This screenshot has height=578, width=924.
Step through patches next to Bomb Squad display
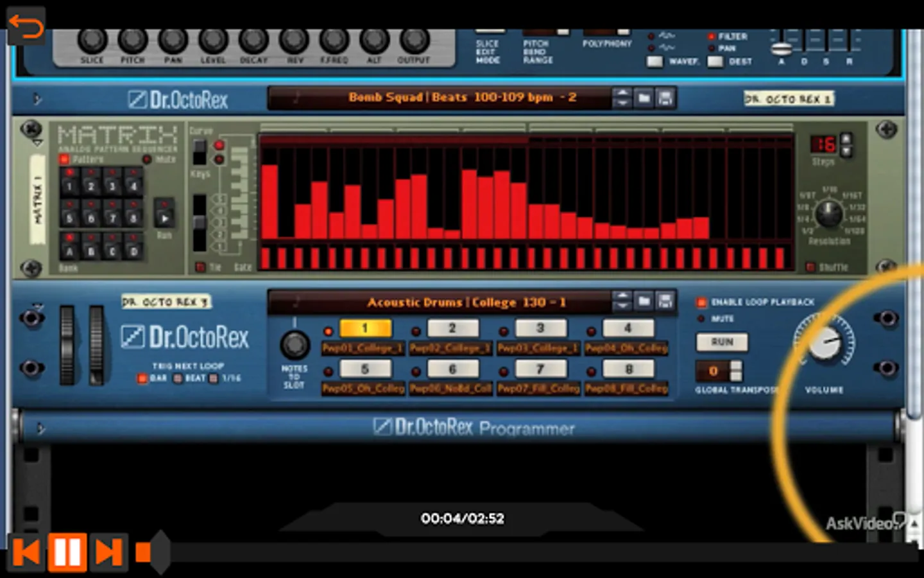(x=622, y=98)
